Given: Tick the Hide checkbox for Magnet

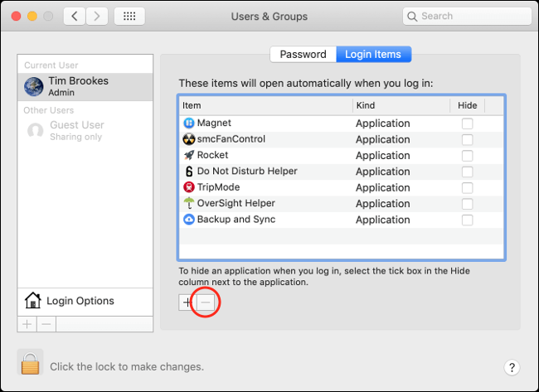Looking at the screenshot, I should [x=467, y=123].
